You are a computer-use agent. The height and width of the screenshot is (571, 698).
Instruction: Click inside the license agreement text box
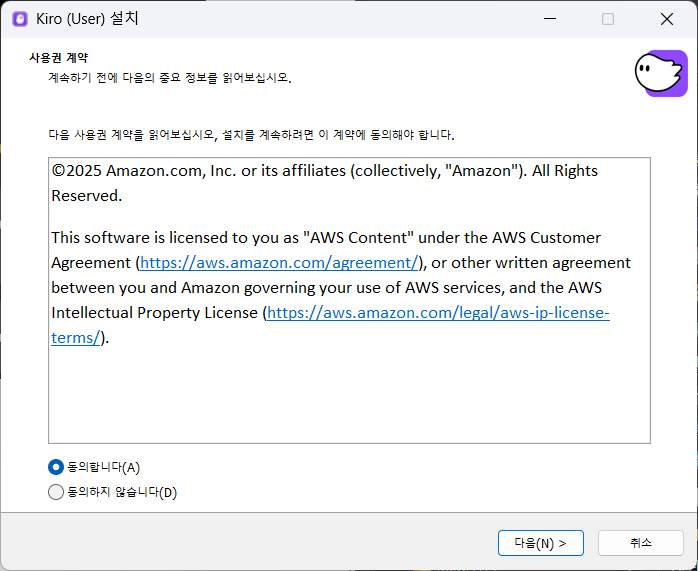349,300
